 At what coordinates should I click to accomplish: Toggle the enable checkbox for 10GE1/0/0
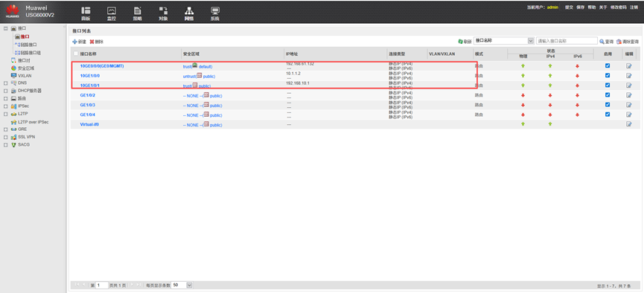coord(608,75)
